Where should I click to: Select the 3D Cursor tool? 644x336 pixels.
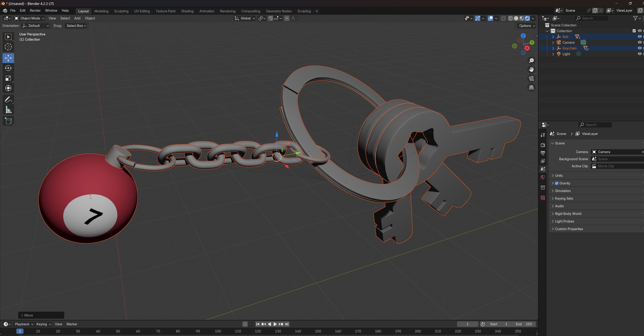[8, 47]
